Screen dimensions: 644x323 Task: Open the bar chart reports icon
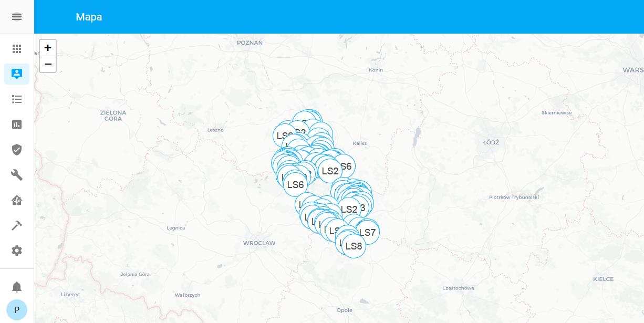point(17,124)
